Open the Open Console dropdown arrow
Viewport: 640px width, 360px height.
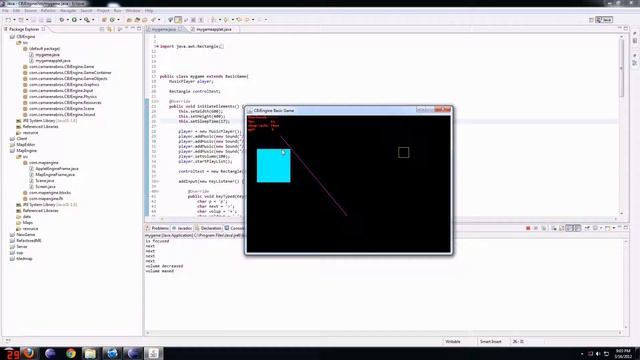(613, 228)
